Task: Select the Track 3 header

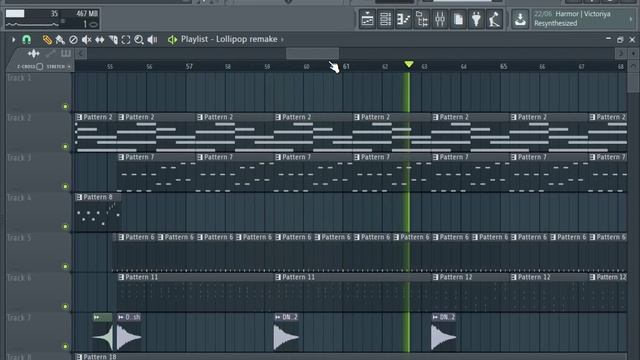Action: coord(39,173)
